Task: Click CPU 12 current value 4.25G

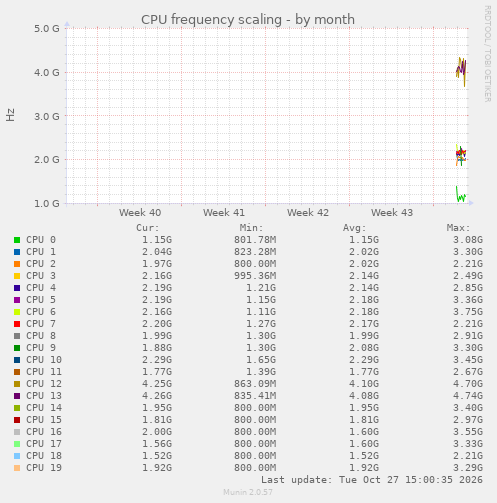Action: pyautogui.click(x=157, y=384)
